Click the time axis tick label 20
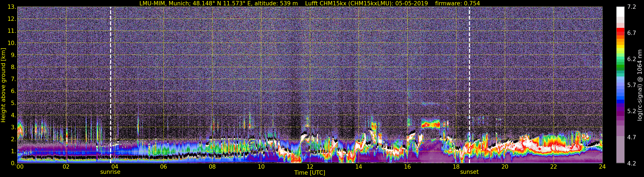This screenshot has height=177, width=644. [x=505, y=167]
